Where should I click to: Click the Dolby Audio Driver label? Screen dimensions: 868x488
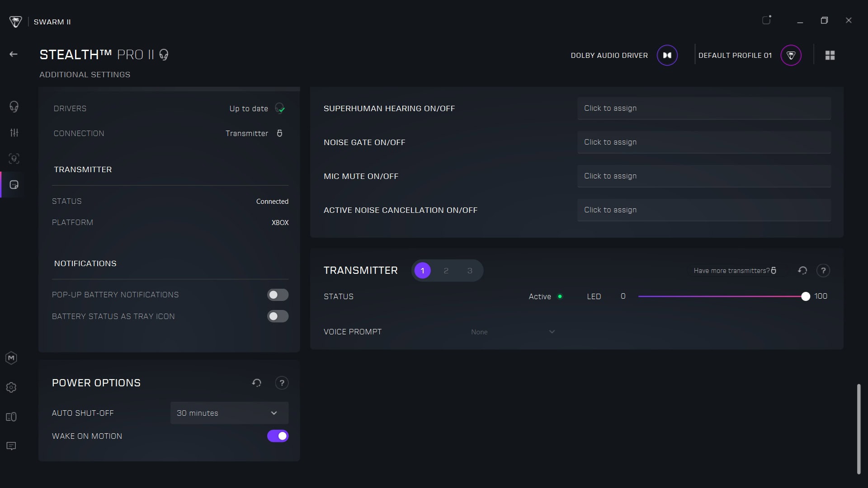pyautogui.click(x=609, y=55)
